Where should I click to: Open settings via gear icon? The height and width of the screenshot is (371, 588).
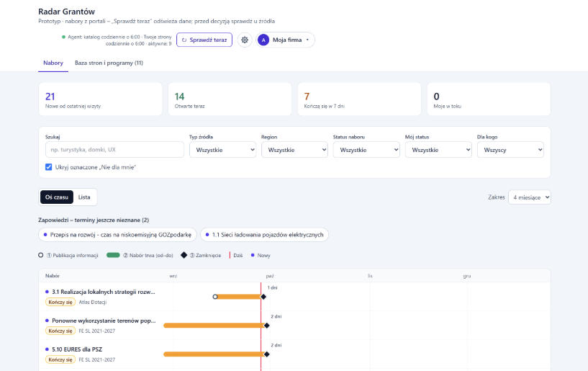[245, 40]
